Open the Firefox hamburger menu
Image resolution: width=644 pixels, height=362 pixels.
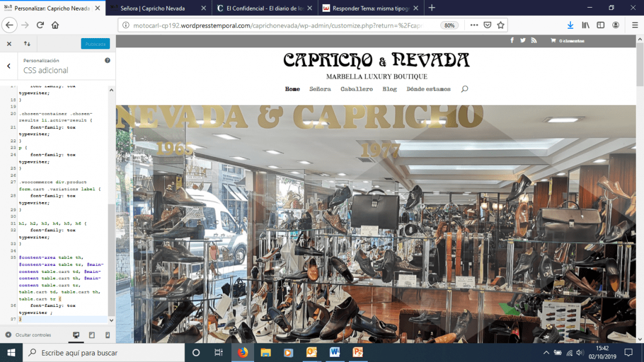pyautogui.click(x=635, y=25)
